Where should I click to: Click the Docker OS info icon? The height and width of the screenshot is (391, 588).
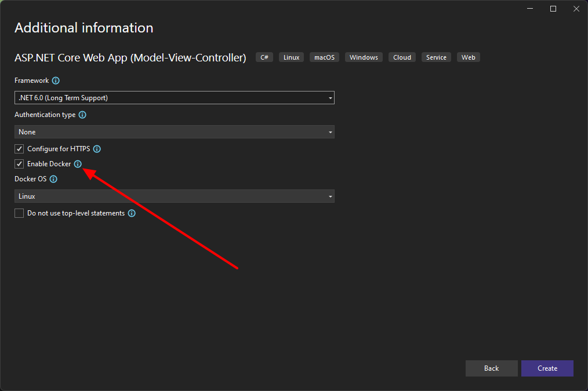click(53, 179)
